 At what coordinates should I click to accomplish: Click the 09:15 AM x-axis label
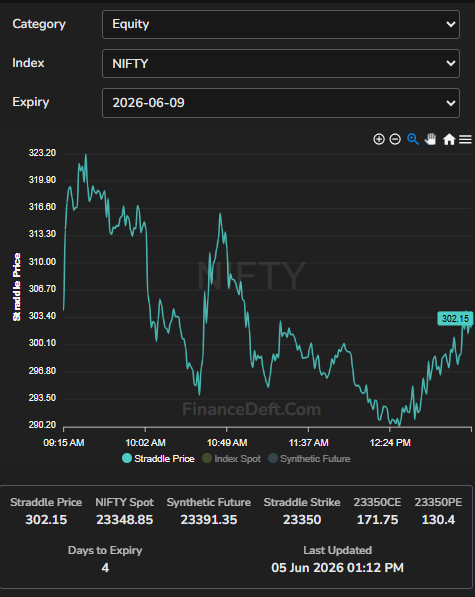(64, 443)
